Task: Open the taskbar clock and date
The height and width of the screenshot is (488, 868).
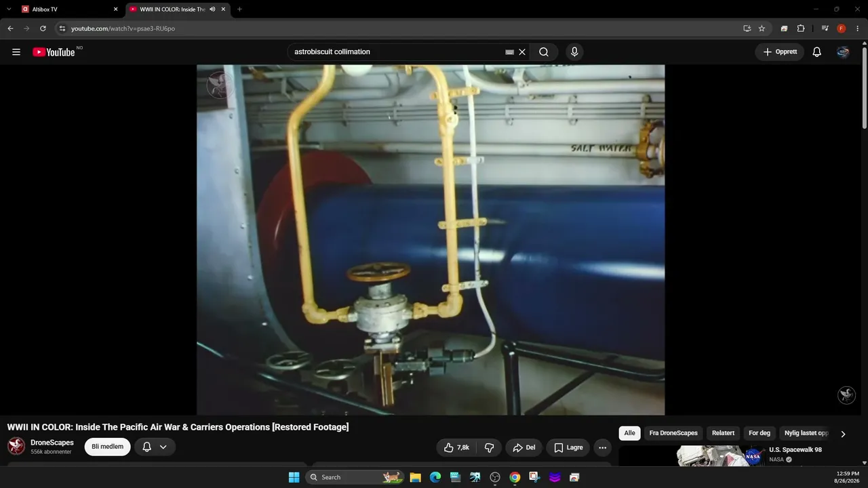Action: point(848,477)
